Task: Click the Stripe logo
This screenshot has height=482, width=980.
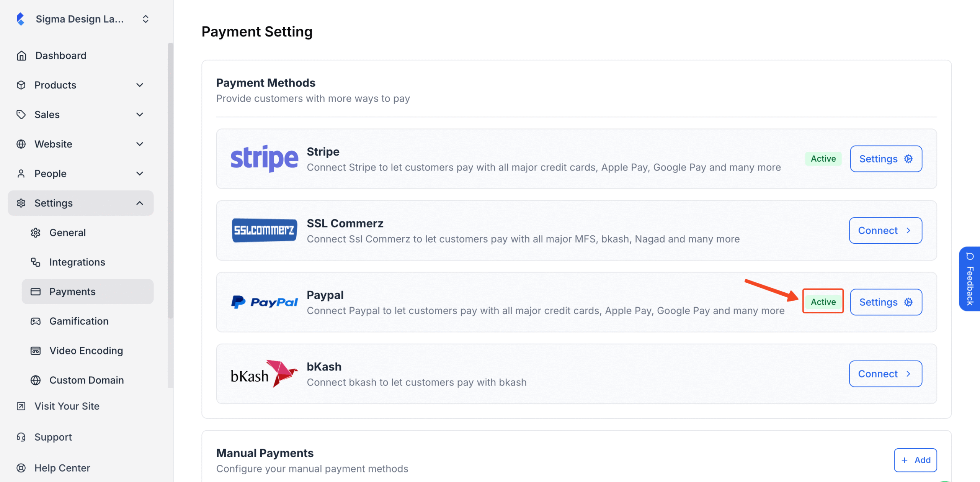Action: tap(264, 159)
